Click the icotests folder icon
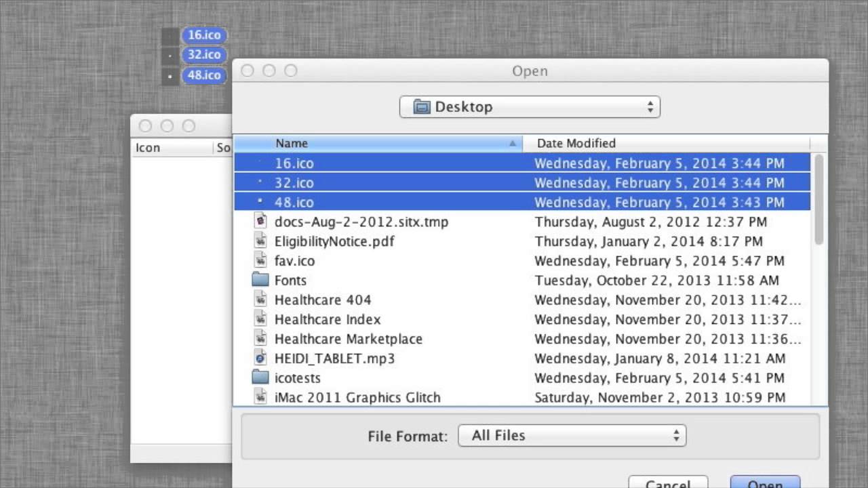This screenshot has height=488, width=868. coord(260,378)
